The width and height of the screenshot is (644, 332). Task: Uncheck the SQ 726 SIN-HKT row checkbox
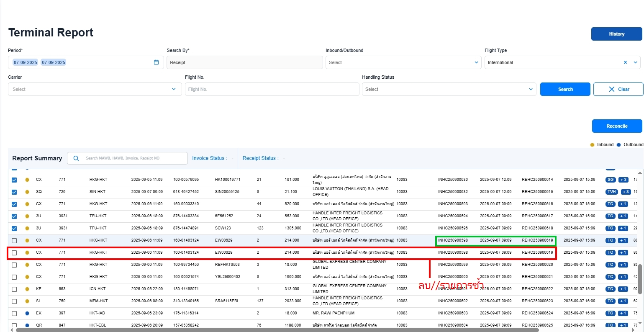14,192
